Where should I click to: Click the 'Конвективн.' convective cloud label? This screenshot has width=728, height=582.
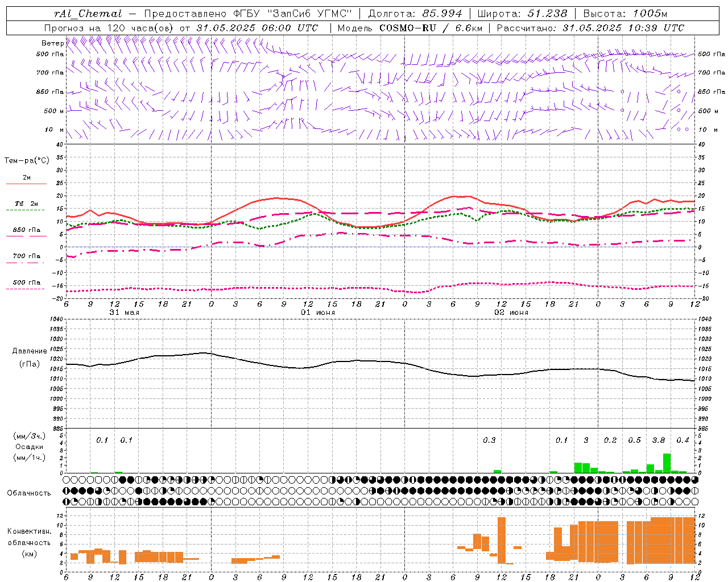[x=29, y=531]
